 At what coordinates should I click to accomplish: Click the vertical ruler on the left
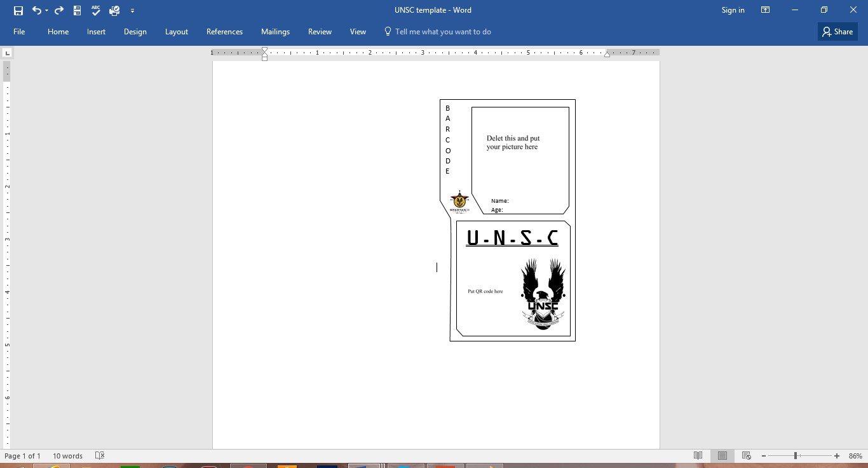7,254
